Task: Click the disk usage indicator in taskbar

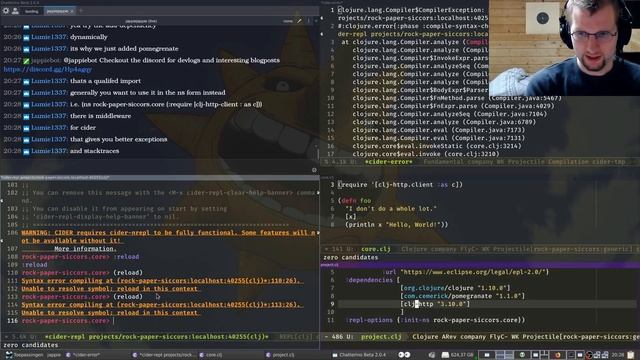Action: [458, 355]
